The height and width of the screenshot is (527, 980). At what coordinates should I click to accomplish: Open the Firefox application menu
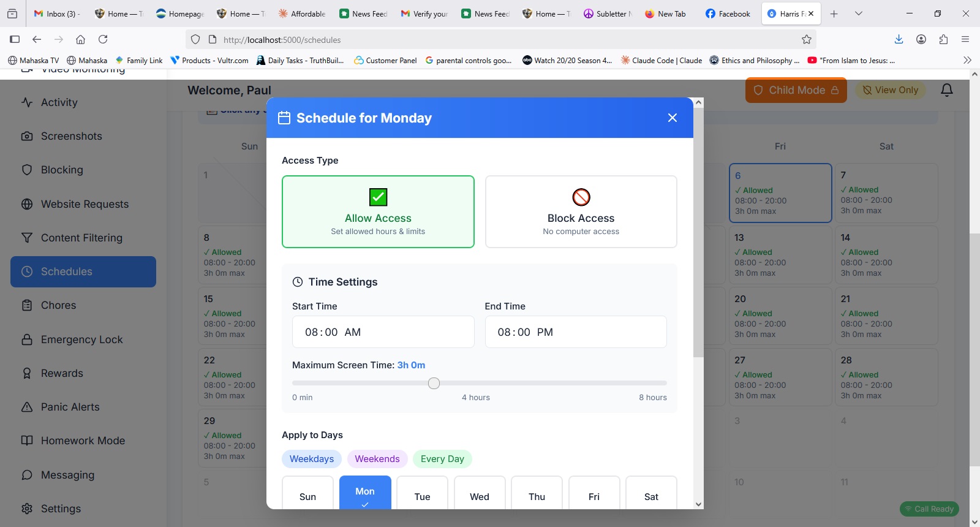(965, 39)
